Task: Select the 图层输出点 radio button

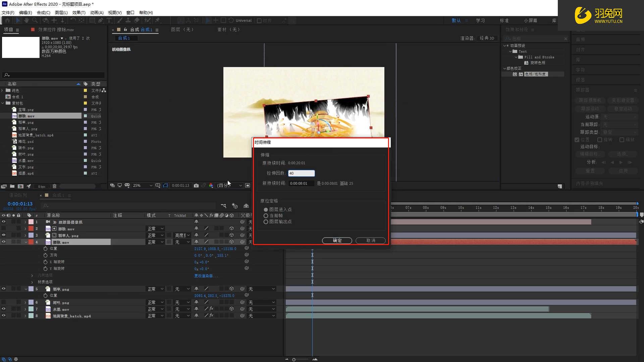Action: [266, 222]
